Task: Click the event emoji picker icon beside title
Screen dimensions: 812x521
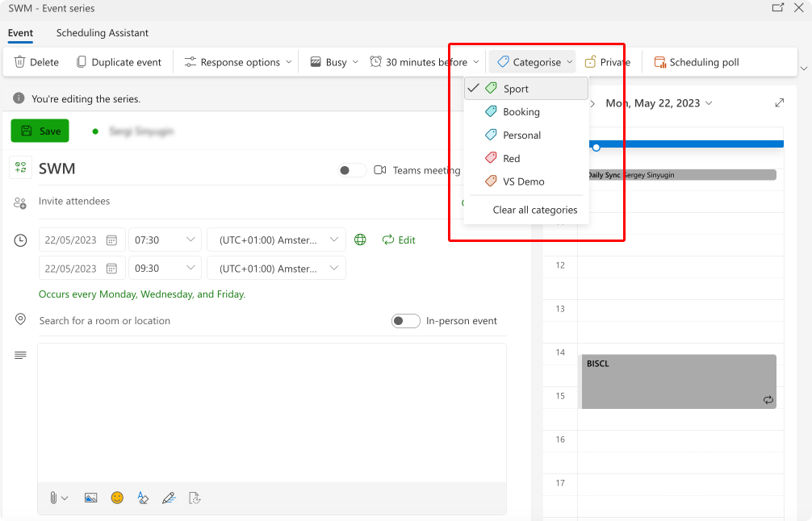Action: click(21, 167)
